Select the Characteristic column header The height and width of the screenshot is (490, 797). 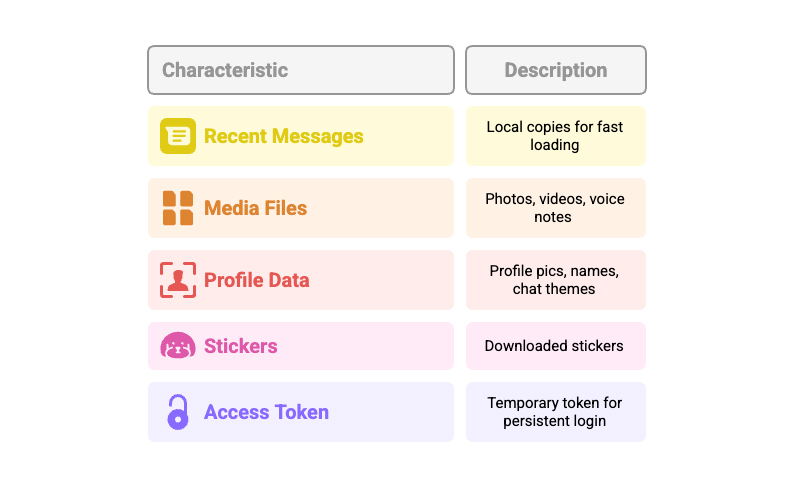[x=300, y=70]
